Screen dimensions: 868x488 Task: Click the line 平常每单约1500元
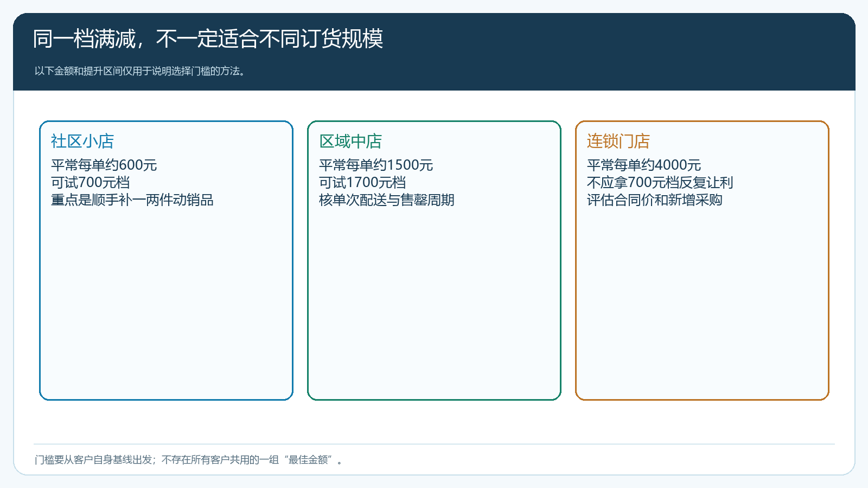point(376,165)
